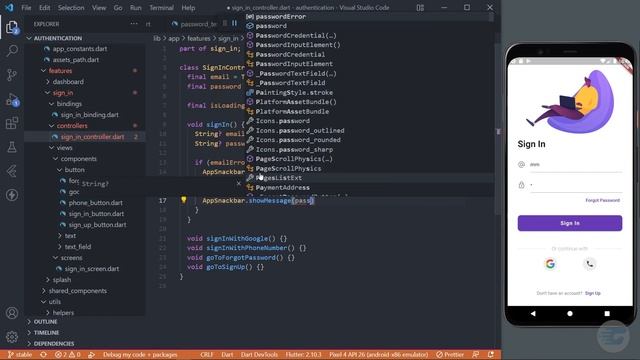The width and height of the screenshot is (640, 360).
Task: Open sign_up_button.dart file
Action: (x=97, y=225)
